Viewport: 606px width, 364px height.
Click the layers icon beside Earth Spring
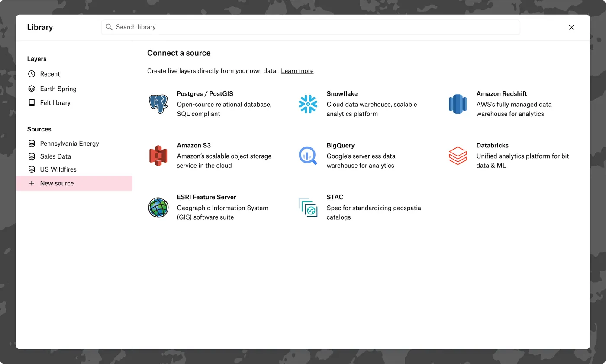[x=32, y=89]
